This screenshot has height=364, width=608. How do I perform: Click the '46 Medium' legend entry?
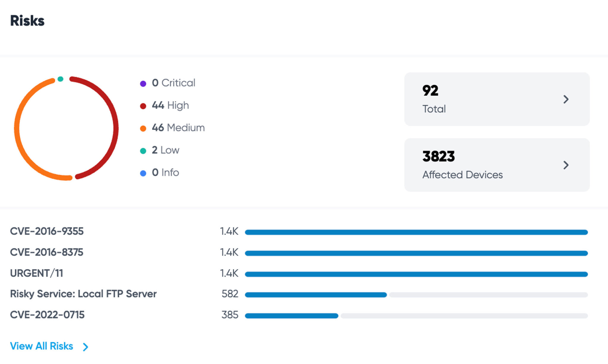(x=172, y=128)
